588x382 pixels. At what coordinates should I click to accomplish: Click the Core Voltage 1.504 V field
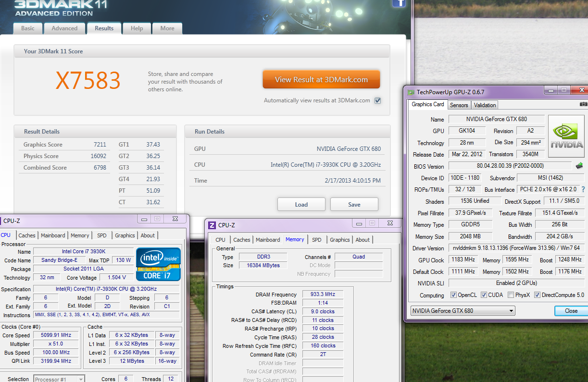point(117,277)
